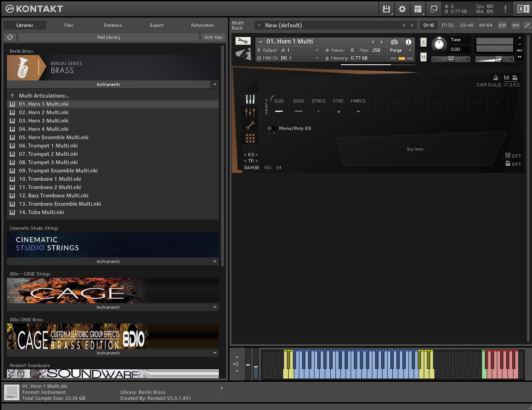The width and height of the screenshot is (532, 410).
Task: Click the Tune knob
Action: (x=439, y=44)
